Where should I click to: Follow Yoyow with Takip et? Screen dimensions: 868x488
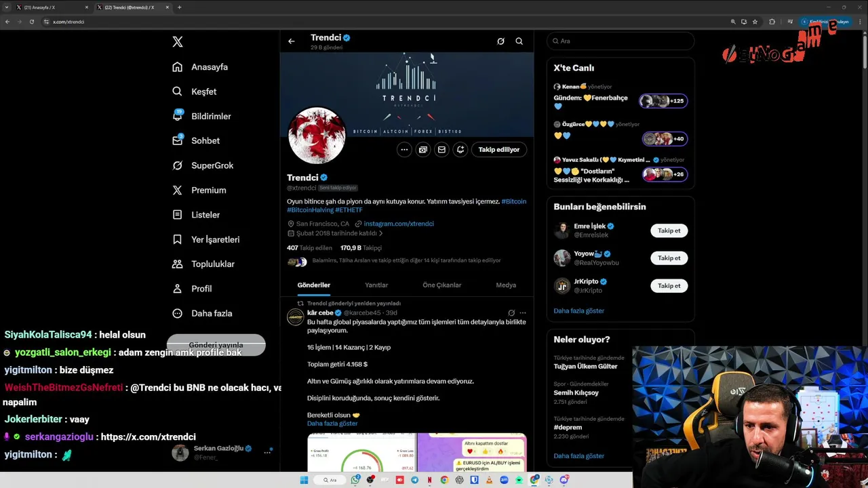(x=669, y=258)
